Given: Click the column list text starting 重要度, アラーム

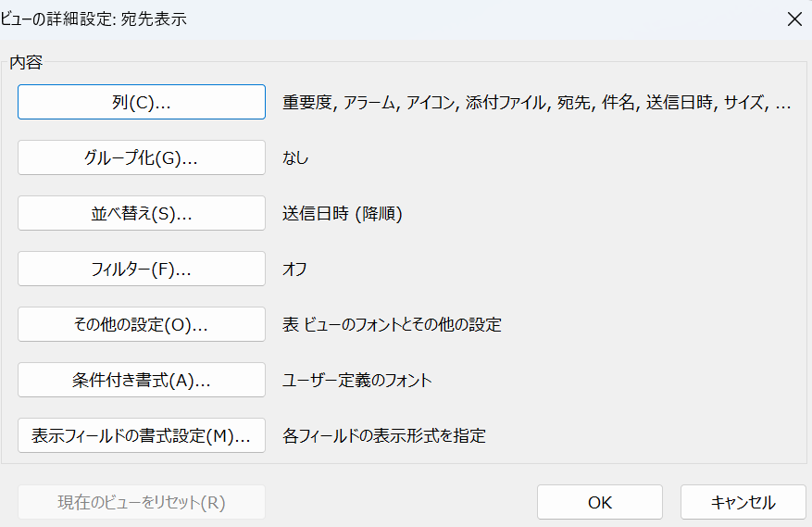Looking at the screenshot, I should click(x=536, y=103).
